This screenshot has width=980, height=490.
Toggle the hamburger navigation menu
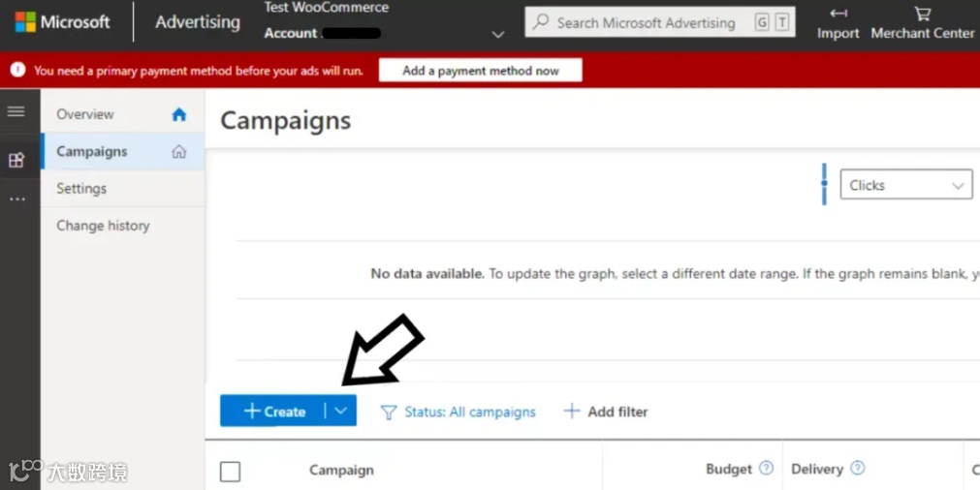pyautogui.click(x=16, y=111)
